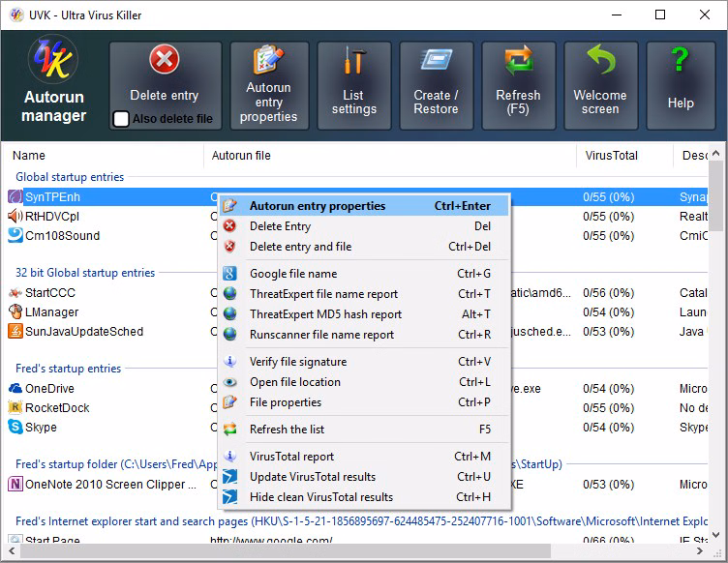Click the Global startup entries group header
The height and width of the screenshot is (563, 728).
click(70, 177)
